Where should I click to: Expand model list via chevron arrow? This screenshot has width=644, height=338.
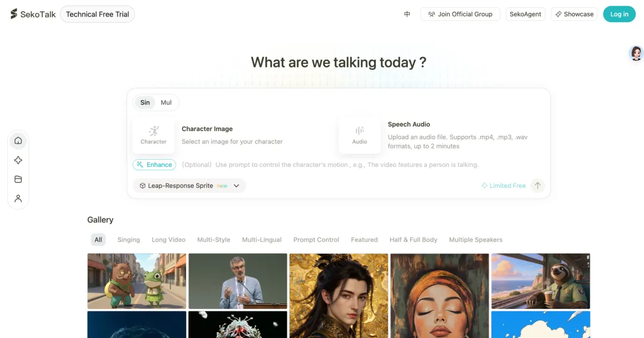(236, 185)
